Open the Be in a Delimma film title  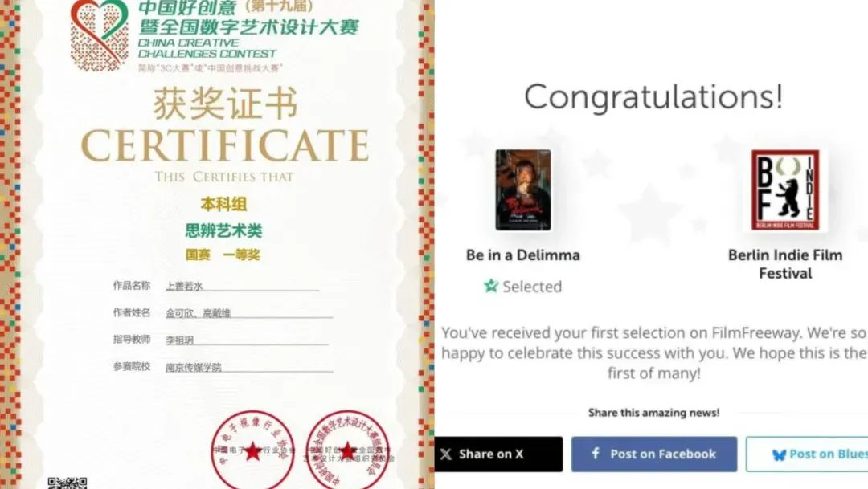[523, 255]
